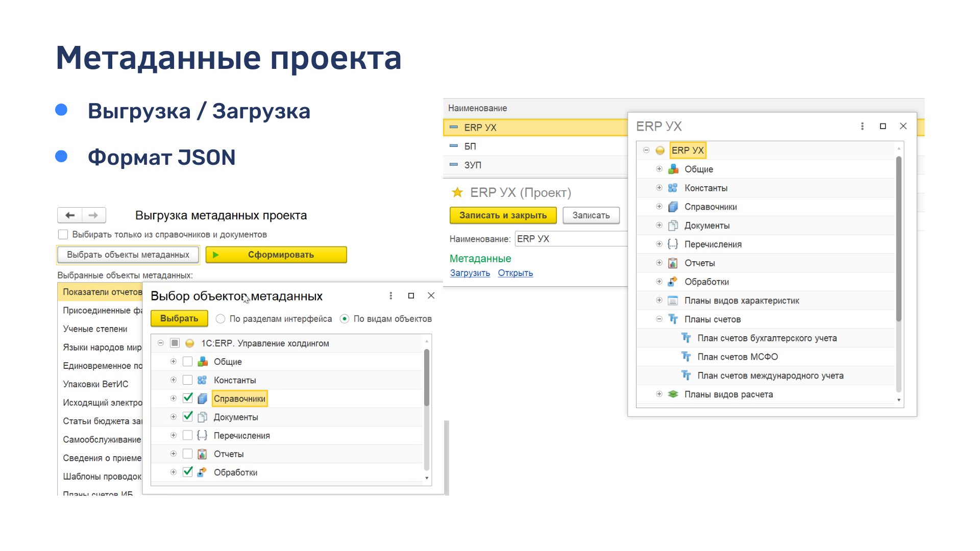Screen dimensions: 980x551
Task: Click the forward arrow navigation button
Action: pyautogui.click(x=93, y=215)
